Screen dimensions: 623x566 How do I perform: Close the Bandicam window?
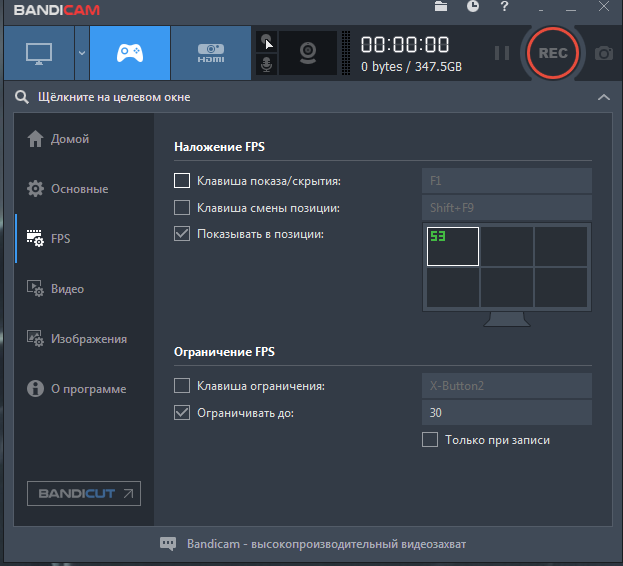(x=604, y=6)
